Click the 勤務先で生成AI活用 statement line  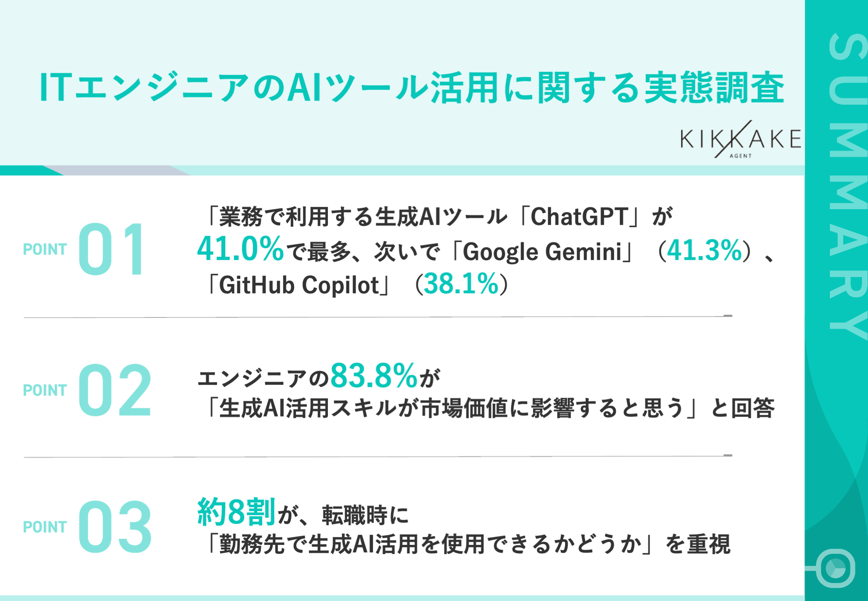(x=467, y=544)
